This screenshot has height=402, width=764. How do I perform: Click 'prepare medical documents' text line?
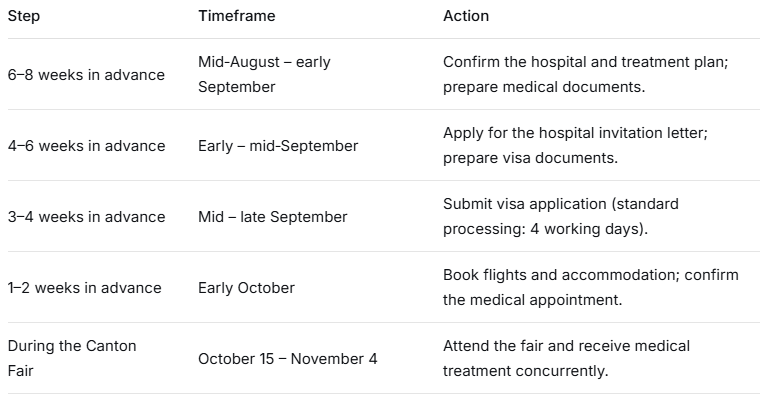pos(544,87)
